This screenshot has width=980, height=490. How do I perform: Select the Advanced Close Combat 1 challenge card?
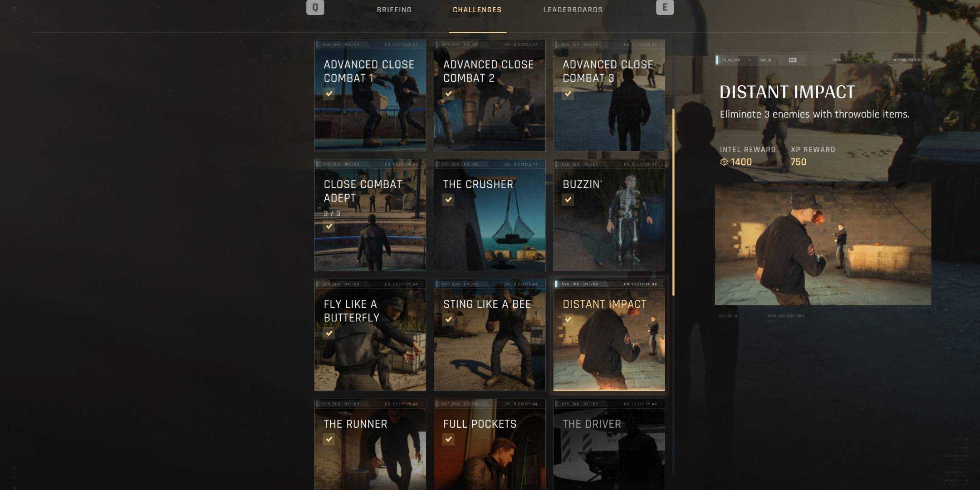tap(370, 95)
